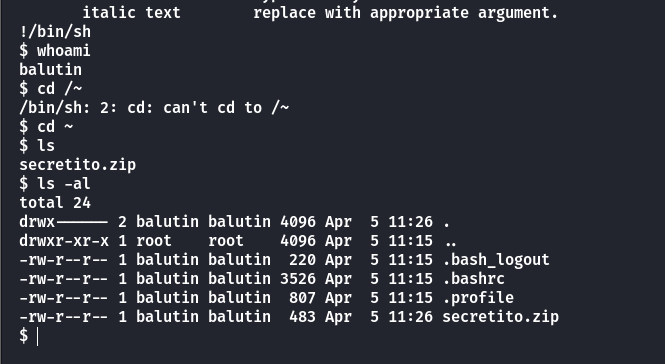The height and width of the screenshot is (364, 665).
Task: Click the whoami command text
Action: pyautogui.click(x=64, y=51)
